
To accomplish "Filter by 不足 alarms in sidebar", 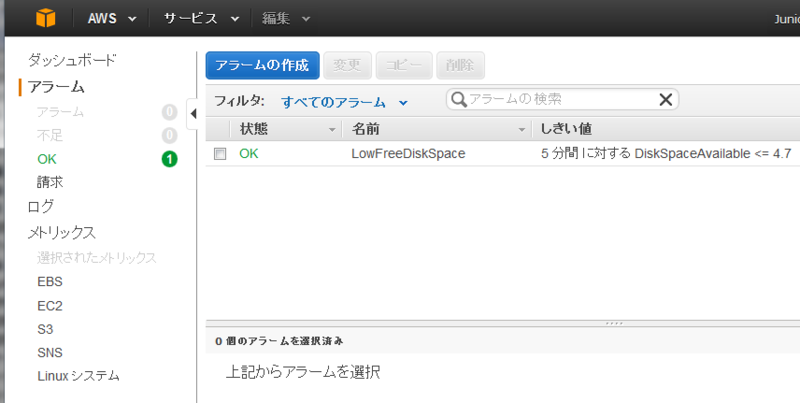I will coord(49,135).
